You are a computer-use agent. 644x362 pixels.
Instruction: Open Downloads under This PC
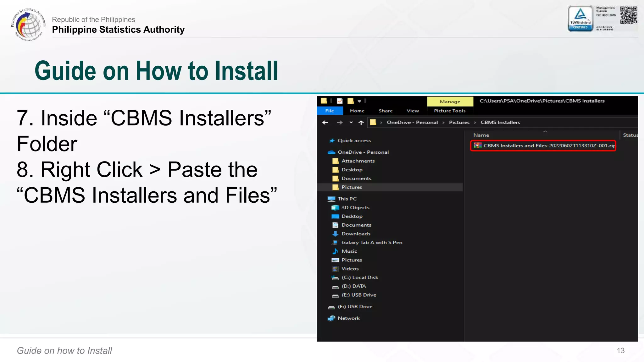[x=356, y=234]
